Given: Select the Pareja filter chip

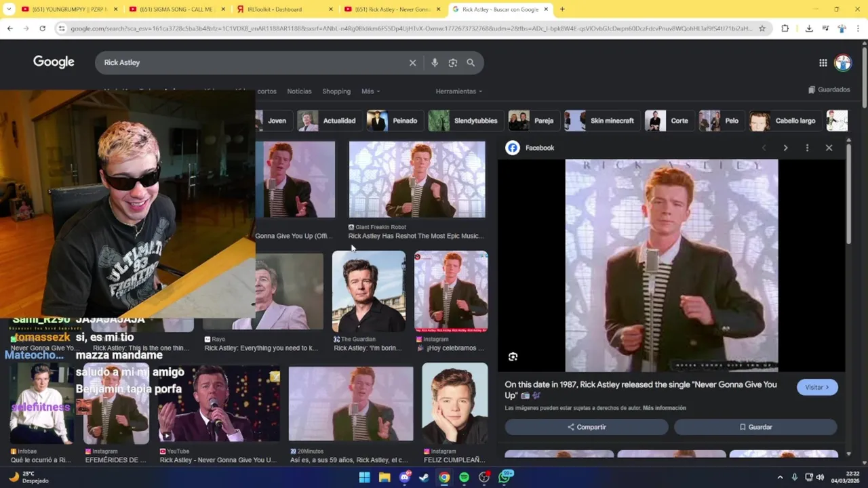Looking at the screenshot, I should (533, 121).
